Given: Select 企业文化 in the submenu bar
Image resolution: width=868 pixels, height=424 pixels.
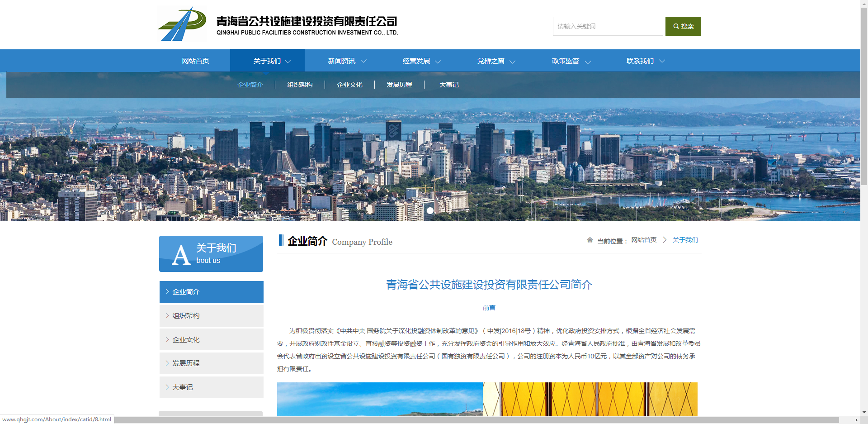Looking at the screenshot, I should coord(349,85).
